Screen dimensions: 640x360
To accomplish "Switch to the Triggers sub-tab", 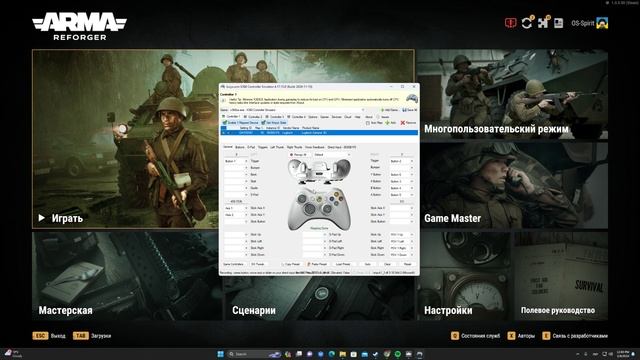I will coord(262,147).
